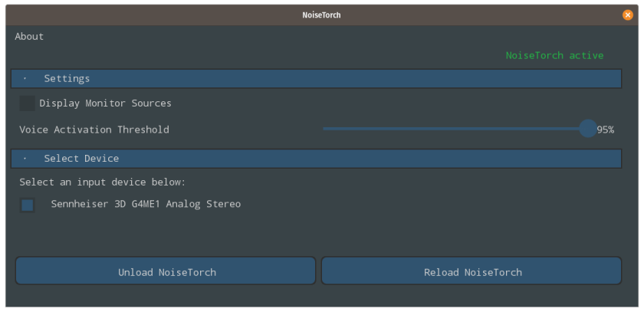Open the About menu

click(x=29, y=37)
